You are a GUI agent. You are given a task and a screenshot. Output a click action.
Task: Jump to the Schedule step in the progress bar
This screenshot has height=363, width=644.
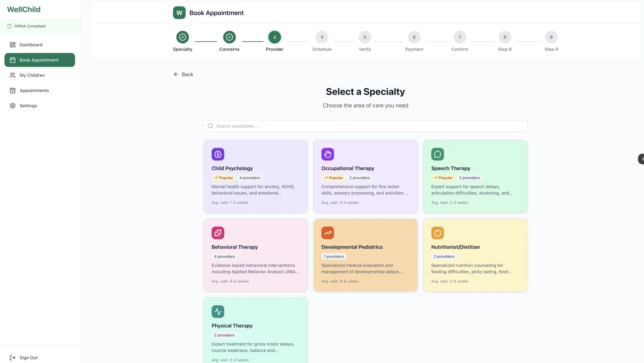point(322,37)
